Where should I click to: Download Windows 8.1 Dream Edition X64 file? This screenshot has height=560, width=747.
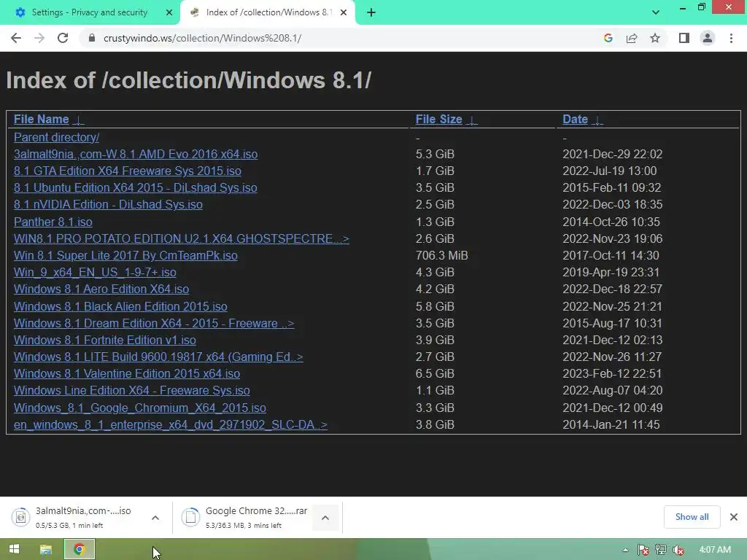point(154,323)
